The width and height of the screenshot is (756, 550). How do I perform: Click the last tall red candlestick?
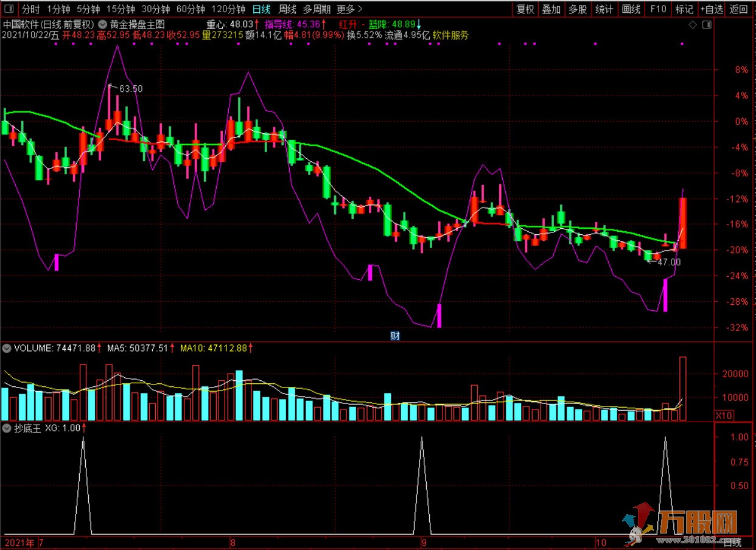(x=683, y=223)
